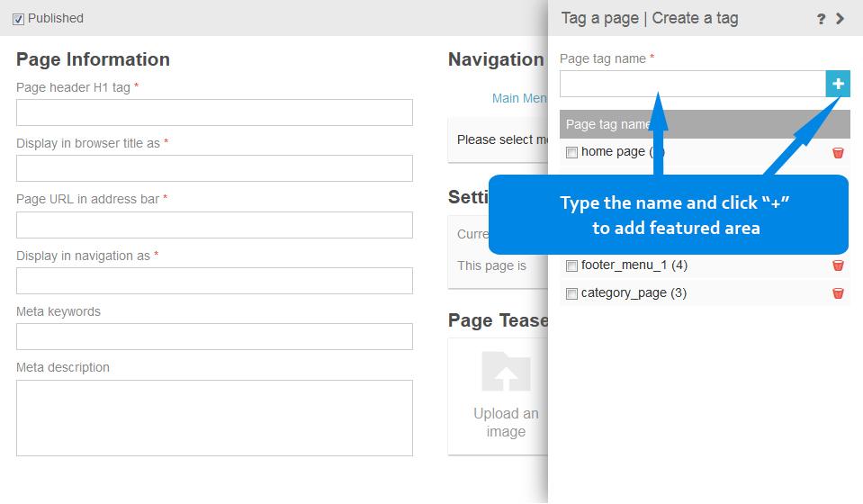Click the Page URL in address bar field
The height and width of the screenshot is (504, 863).
214,225
